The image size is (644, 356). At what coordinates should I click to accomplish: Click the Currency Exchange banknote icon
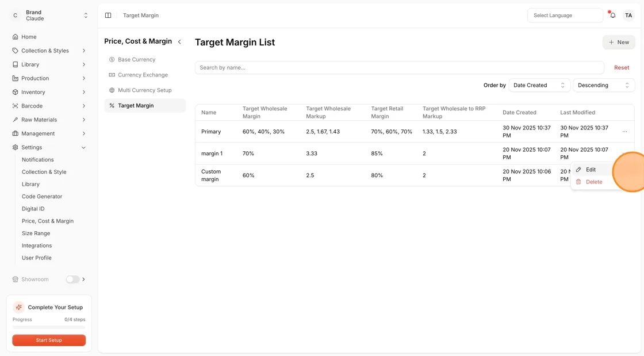[112, 75]
